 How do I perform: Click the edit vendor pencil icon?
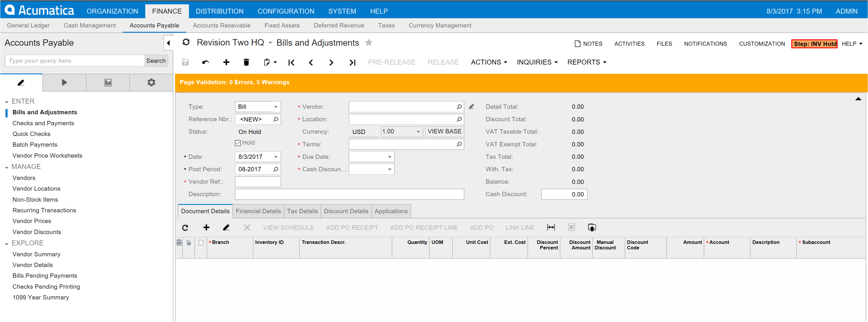click(x=471, y=107)
